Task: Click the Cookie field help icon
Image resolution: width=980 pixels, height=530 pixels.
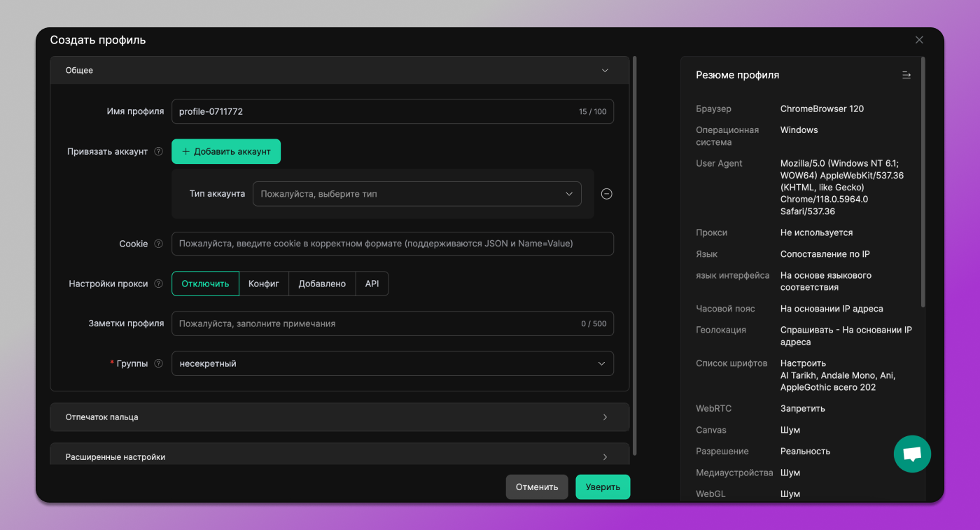Action: click(158, 243)
